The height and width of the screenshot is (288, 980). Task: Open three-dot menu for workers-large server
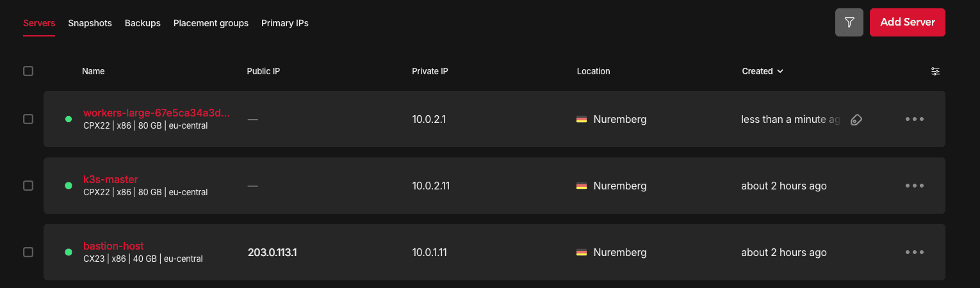click(915, 119)
